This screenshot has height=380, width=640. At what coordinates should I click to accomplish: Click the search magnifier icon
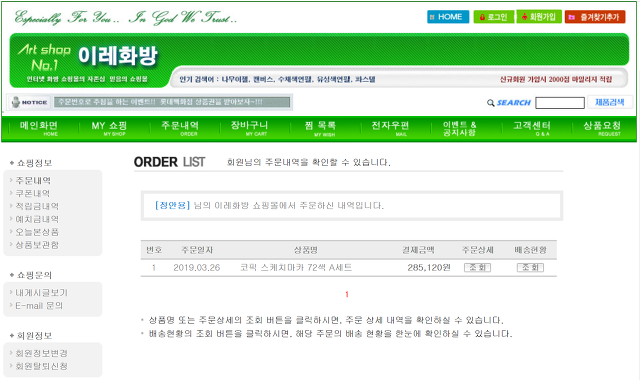click(491, 103)
